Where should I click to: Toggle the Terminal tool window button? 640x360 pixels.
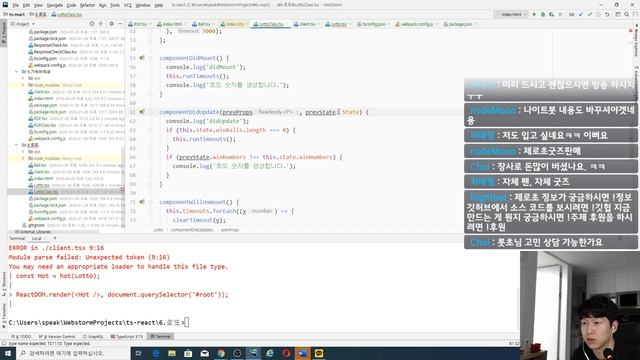[160, 336]
